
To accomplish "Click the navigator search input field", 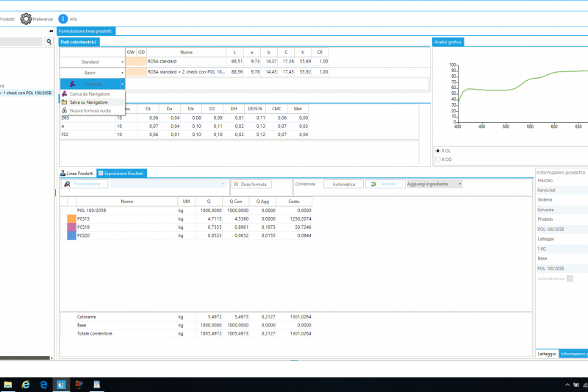I will (22, 43).
